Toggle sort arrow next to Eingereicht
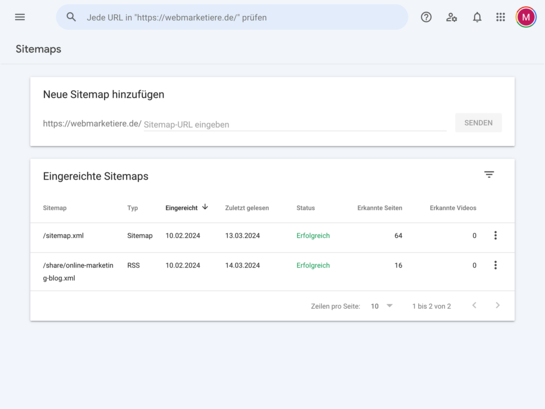This screenshot has height=409, width=545. (x=205, y=207)
